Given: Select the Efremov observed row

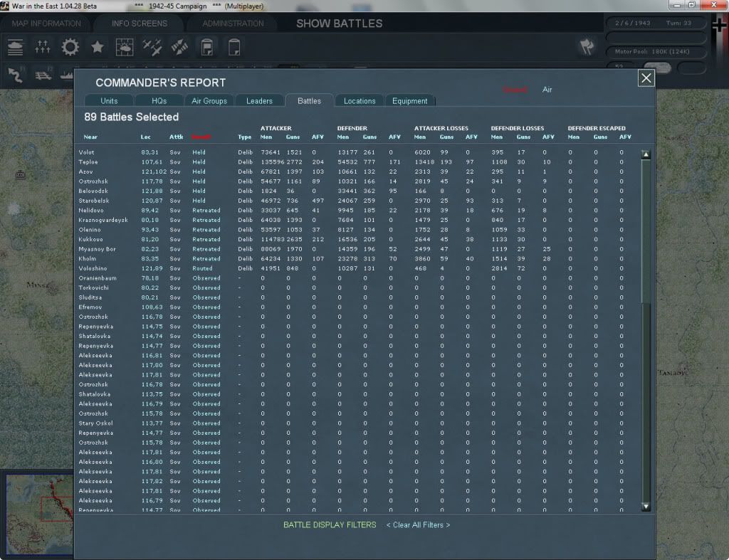Looking at the screenshot, I should click(x=357, y=307).
